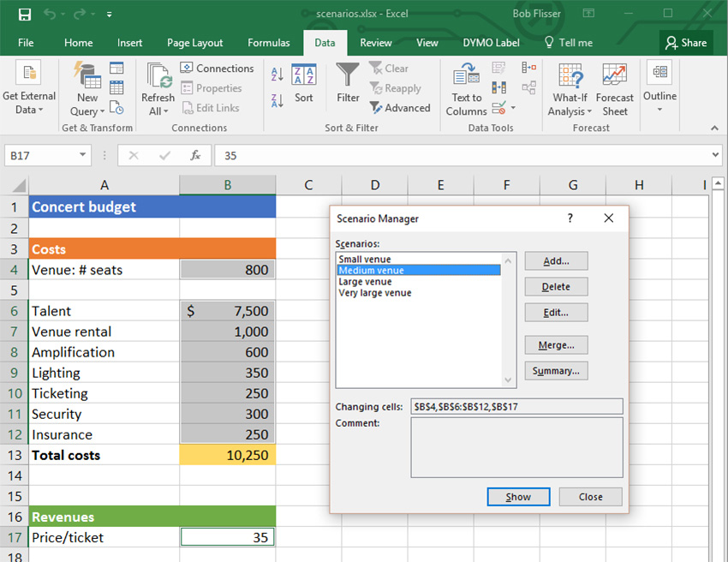Click the Consolidate icon in Data Tools

tap(528, 68)
